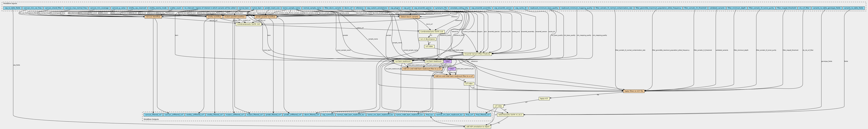Select the normal_sample_name input node
Viewport: 868px width, 129px height.
click(x=312, y=8)
